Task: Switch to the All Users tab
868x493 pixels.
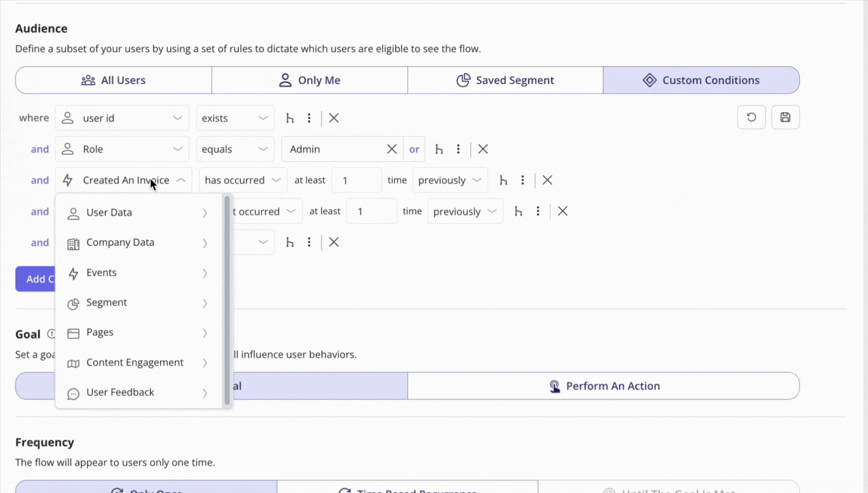Action: click(x=112, y=80)
